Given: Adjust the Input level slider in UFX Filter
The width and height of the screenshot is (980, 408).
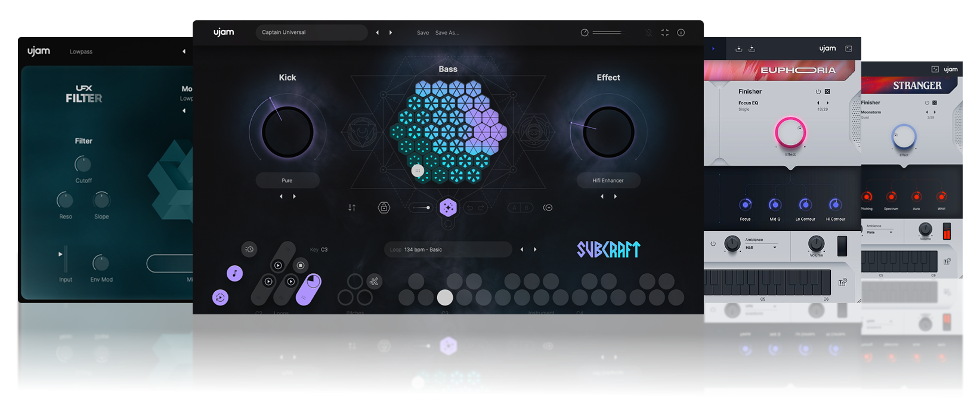Looking at the screenshot, I should pos(66,259).
